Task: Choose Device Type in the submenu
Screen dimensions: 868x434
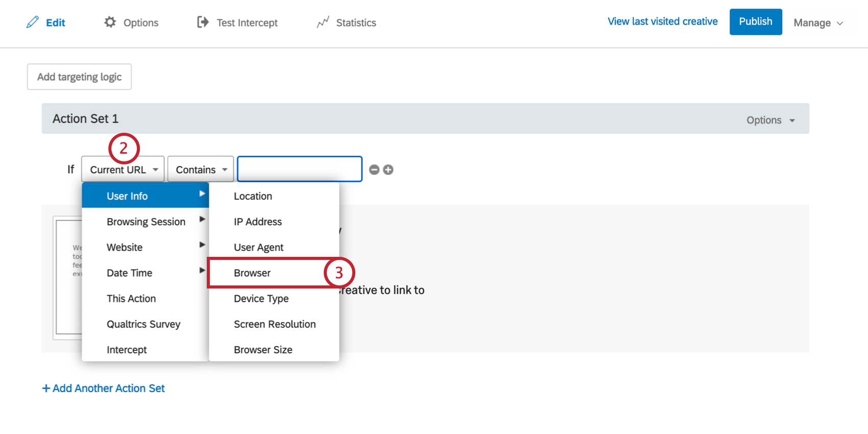Action: tap(261, 299)
